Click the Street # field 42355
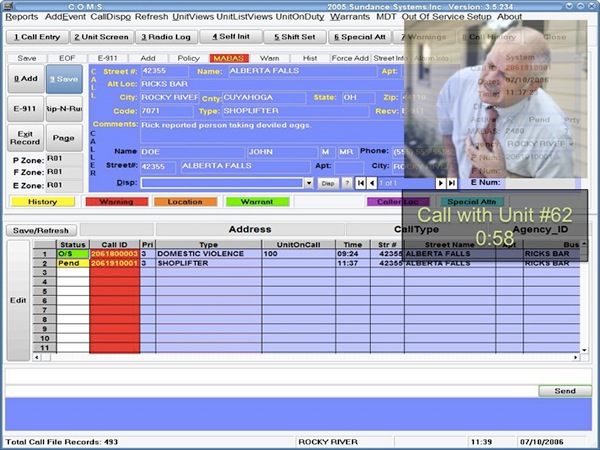Screen dimensions: 600x450 pos(165,71)
